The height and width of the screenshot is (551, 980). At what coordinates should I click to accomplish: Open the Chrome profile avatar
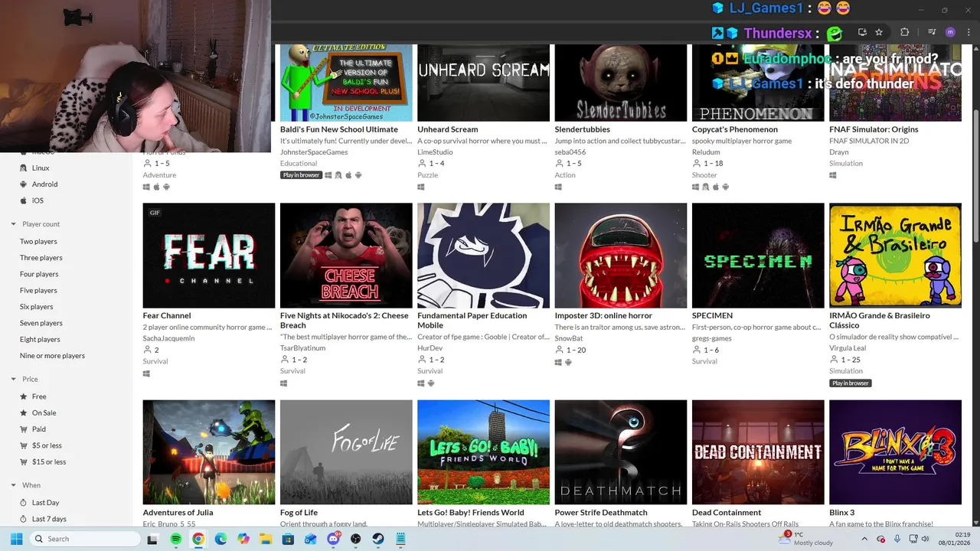pos(950,32)
